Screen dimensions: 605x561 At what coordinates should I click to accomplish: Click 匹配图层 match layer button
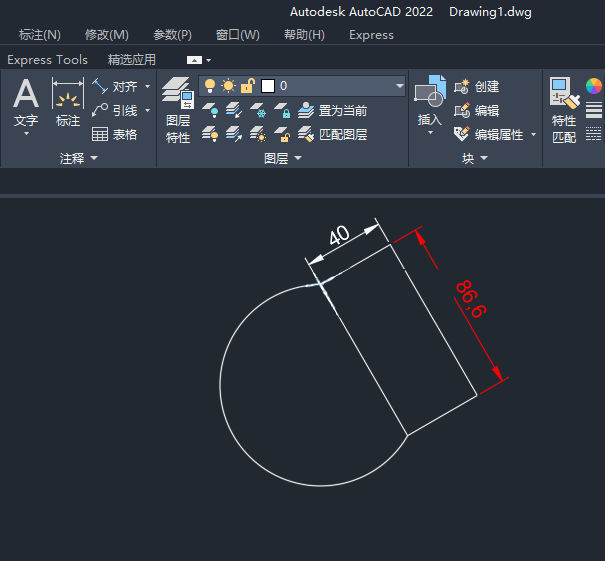click(333, 134)
